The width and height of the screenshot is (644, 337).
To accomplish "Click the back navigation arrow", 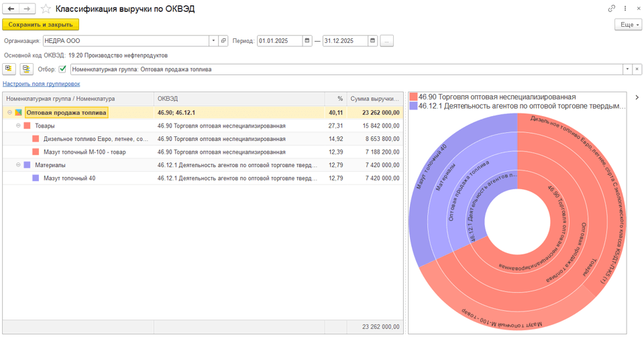I will pos(11,9).
